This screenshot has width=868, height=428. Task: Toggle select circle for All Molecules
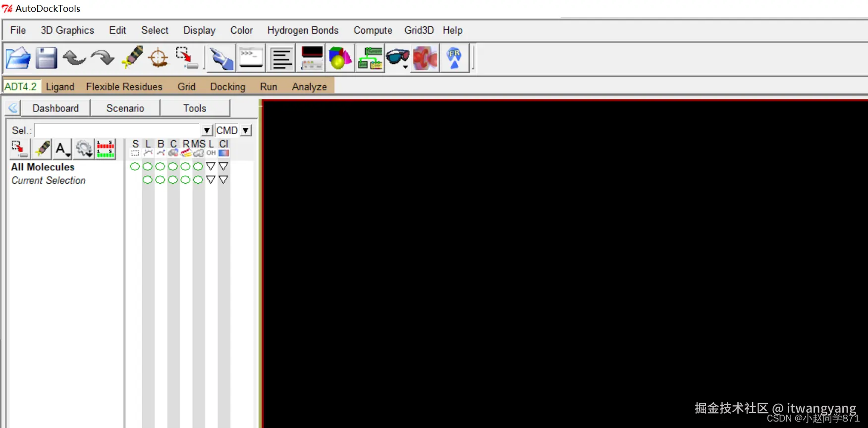(135, 166)
